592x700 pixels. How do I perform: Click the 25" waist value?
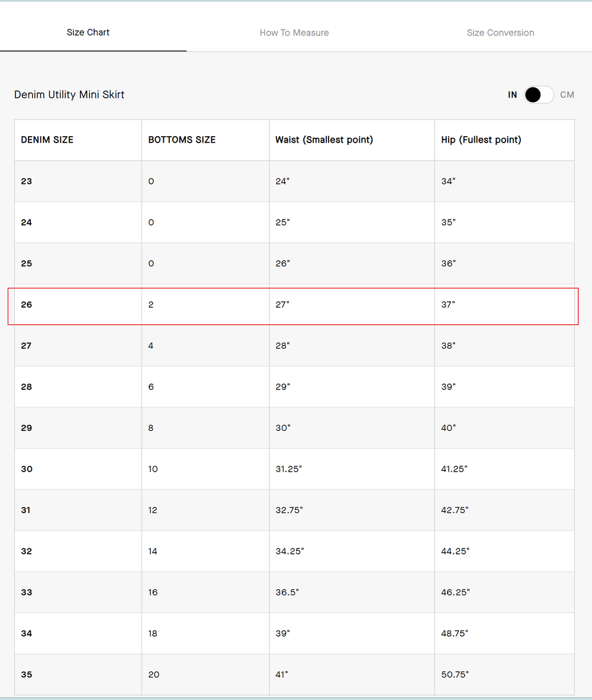[282, 222]
